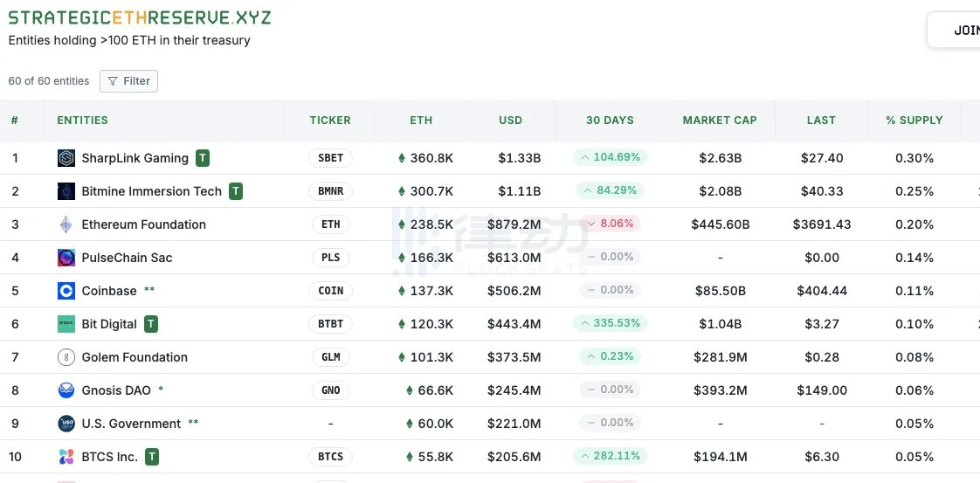Click the GNO ticker pill

[331, 390]
